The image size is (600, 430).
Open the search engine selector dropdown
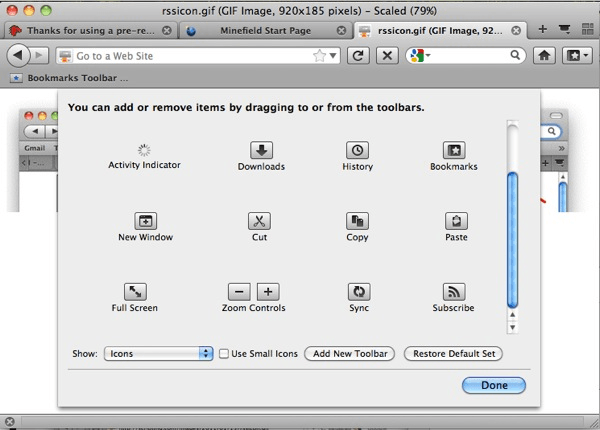(x=420, y=55)
